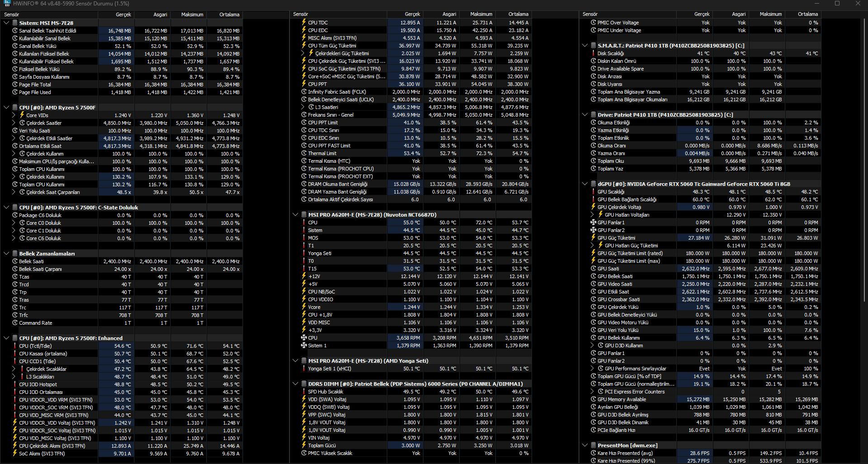Viewport: 868px width, 464px height.
Task: Click the lightning icon beside +12V
Action: 304,276
